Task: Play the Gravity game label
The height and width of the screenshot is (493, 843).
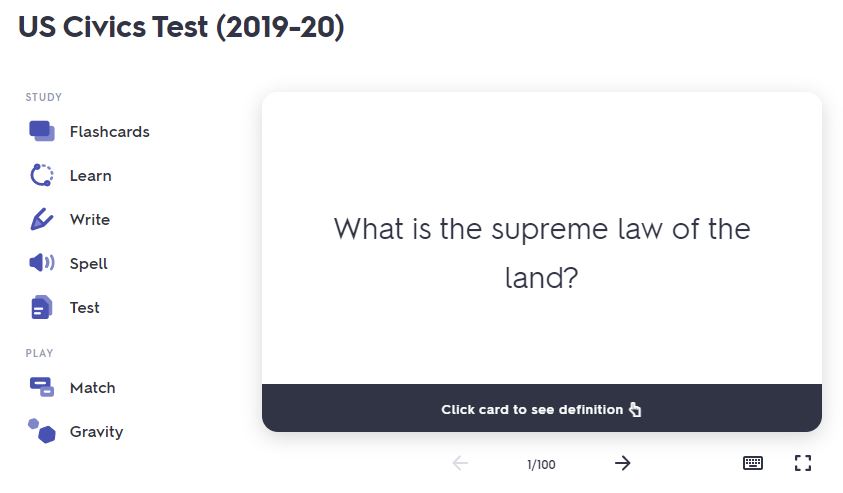Action: (x=97, y=432)
